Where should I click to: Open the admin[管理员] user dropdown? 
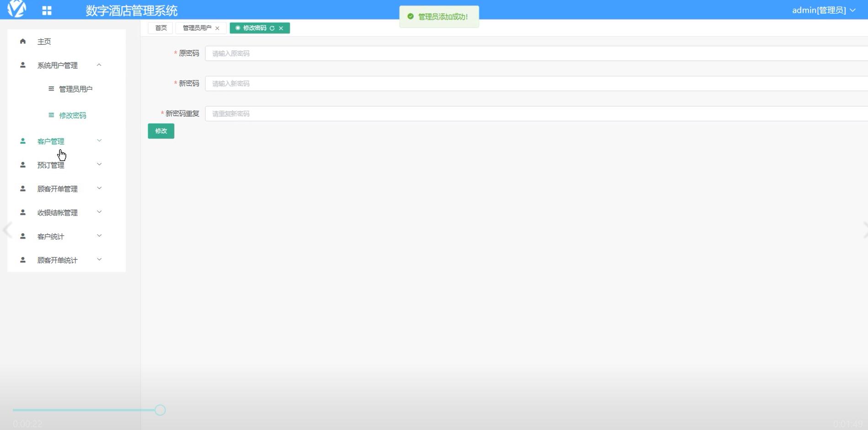[x=824, y=10]
